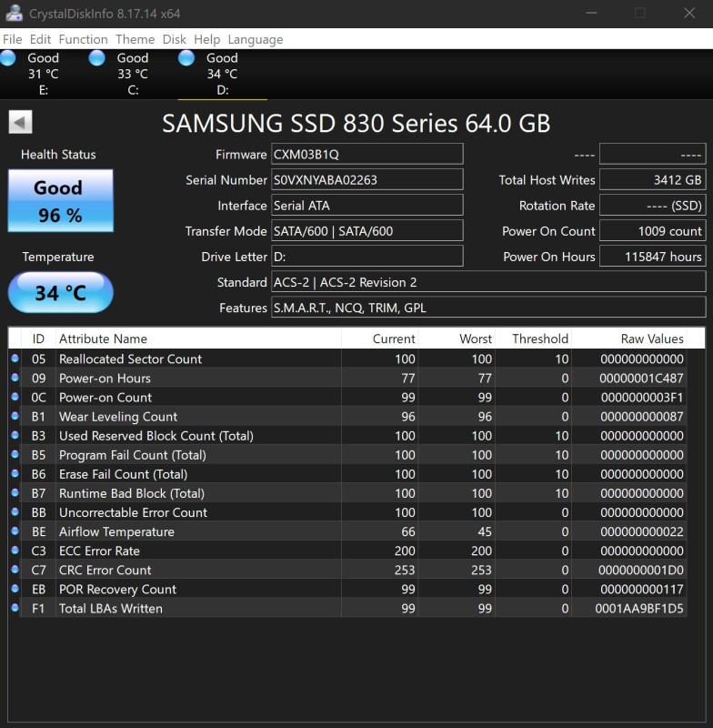The height and width of the screenshot is (728, 713).
Task: Click the Worst column header
Action: 457,339
